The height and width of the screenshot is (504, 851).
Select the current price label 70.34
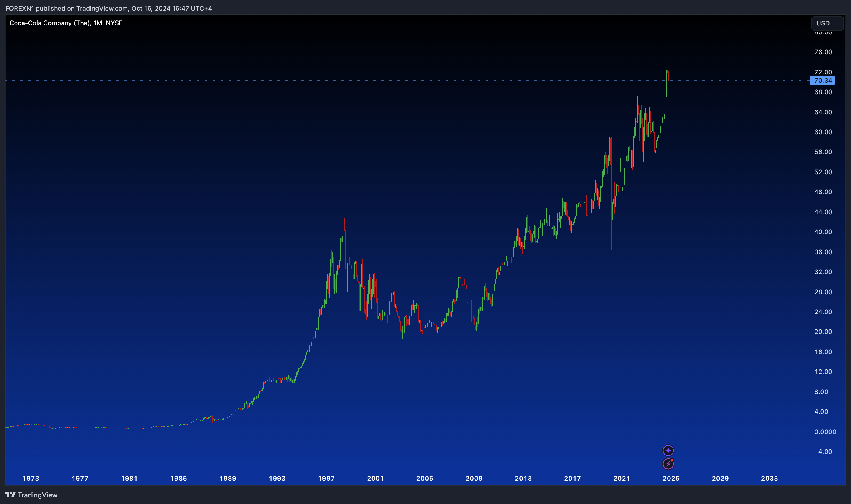coord(822,81)
